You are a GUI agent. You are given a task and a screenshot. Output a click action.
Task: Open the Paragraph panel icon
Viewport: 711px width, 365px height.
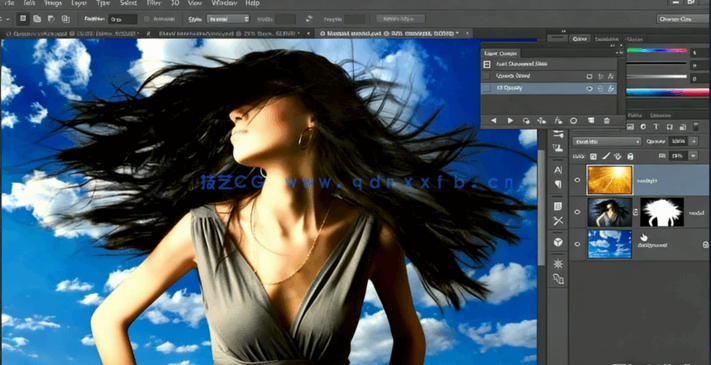click(x=558, y=185)
